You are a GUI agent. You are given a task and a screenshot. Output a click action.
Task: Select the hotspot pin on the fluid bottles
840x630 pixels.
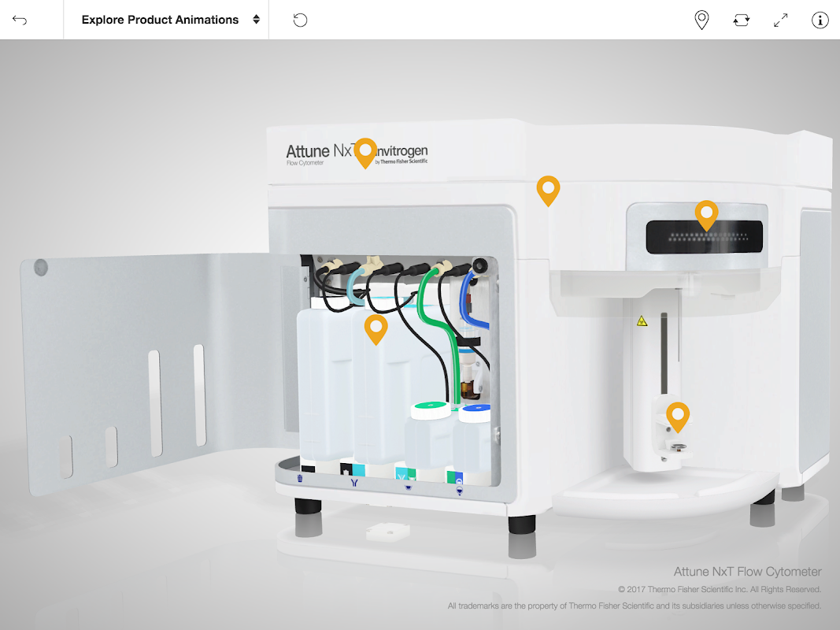pyautogui.click(x=376, y=329)
